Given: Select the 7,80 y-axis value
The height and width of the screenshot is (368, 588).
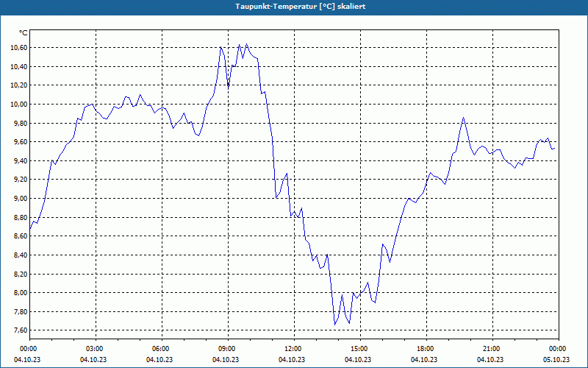Looking at the screenshot, I should [x=21, y=311].
